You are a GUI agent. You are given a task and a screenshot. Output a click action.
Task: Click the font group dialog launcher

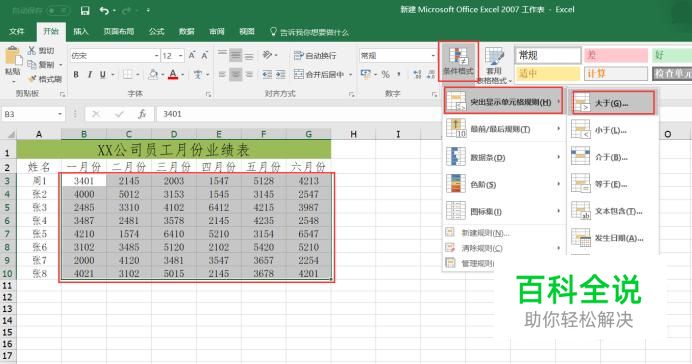coord(209,94)
